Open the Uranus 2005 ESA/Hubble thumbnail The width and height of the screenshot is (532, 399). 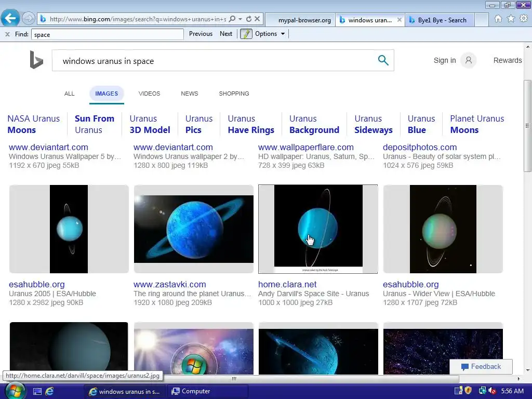pos(69,229)
